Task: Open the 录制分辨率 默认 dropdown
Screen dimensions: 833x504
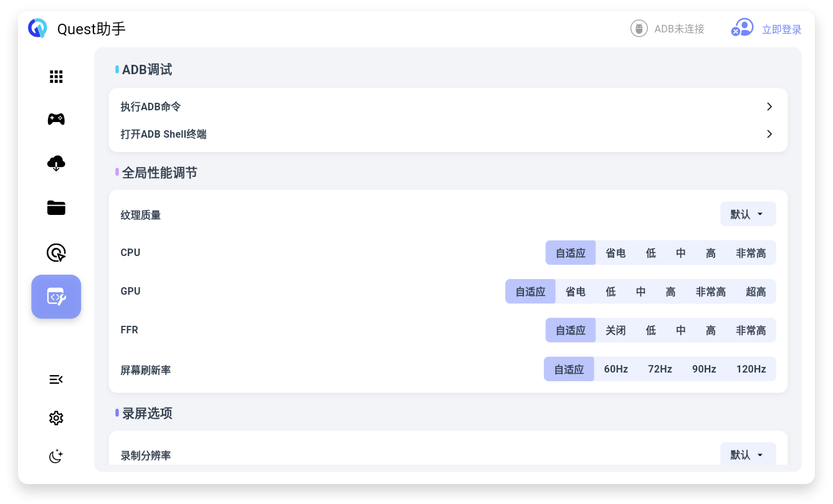Action: click(x=748, y=454)
